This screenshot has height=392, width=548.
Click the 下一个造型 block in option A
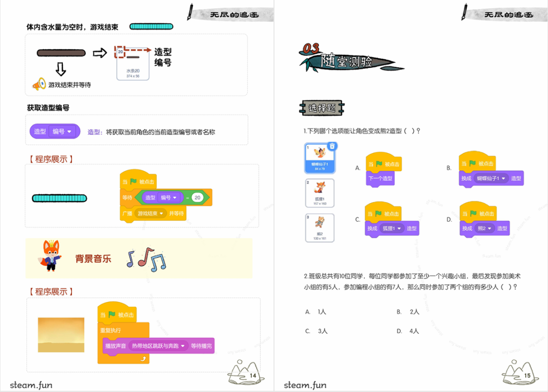(380, 179)
